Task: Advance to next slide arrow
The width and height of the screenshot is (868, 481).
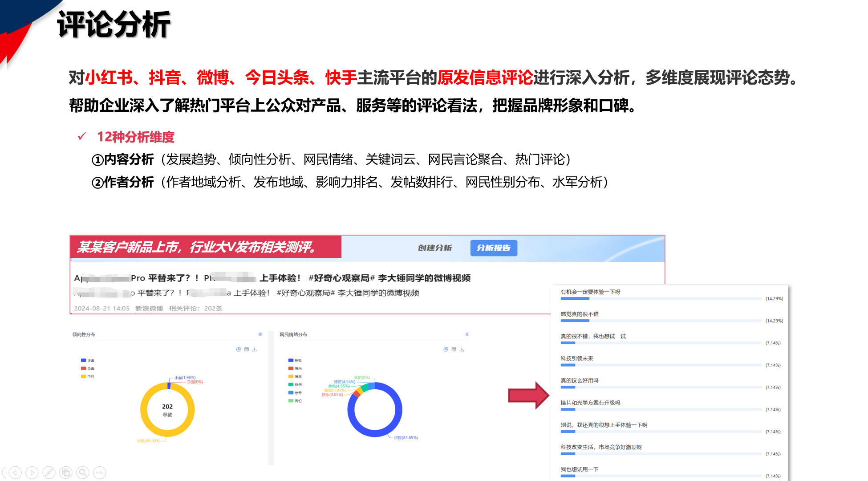Action: point(32,473)
